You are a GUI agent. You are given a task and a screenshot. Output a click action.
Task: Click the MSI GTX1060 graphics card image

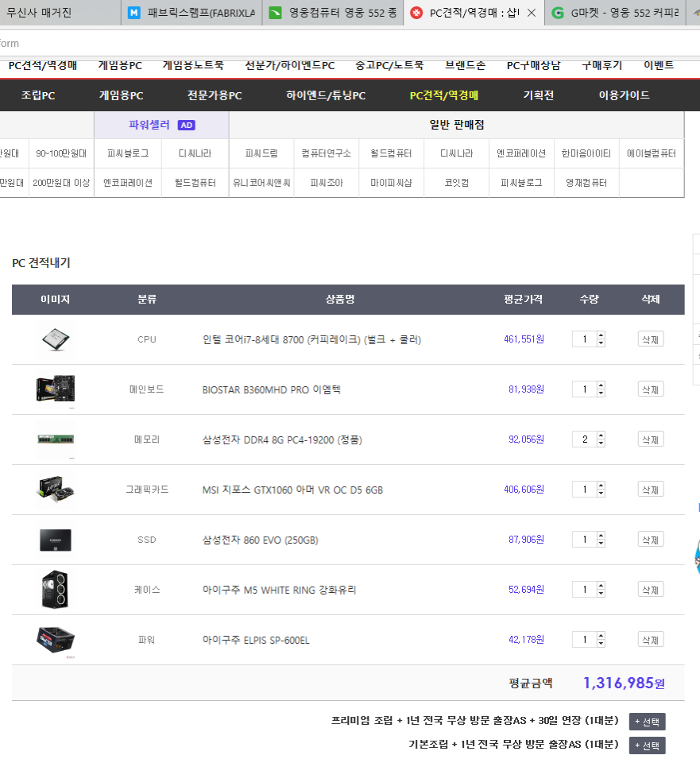click(56, 490)
